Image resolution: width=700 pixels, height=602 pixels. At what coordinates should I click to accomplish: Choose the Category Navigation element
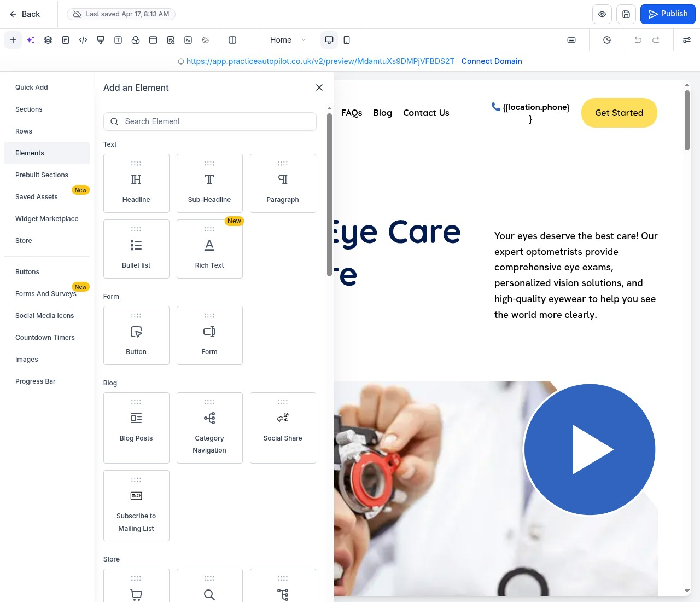pyautogui.click(x=209, y=428)
